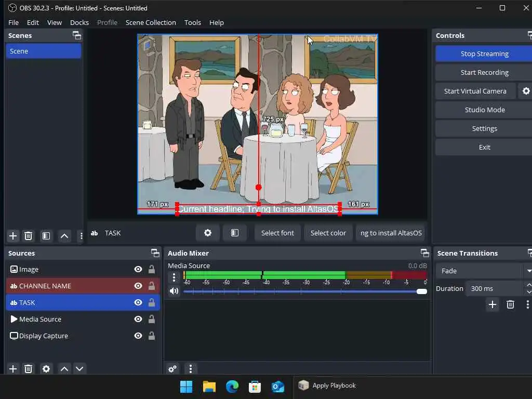The width and height of the screenshot is (532, 399).
Task: Move selected source up in Sources list
Action: pyautogui.click(x=64, y=369)
